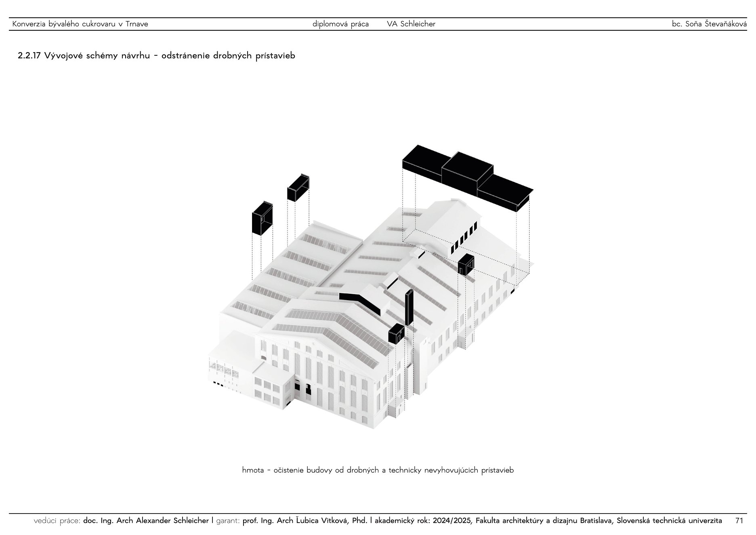Screen dimensions: 756x535
Task: Select 'VA Schleicher' in the header
Action: 411,24
